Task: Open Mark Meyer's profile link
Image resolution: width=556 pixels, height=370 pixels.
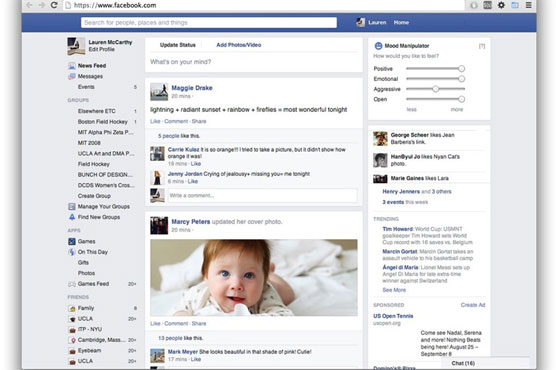Action: (183, 352)
